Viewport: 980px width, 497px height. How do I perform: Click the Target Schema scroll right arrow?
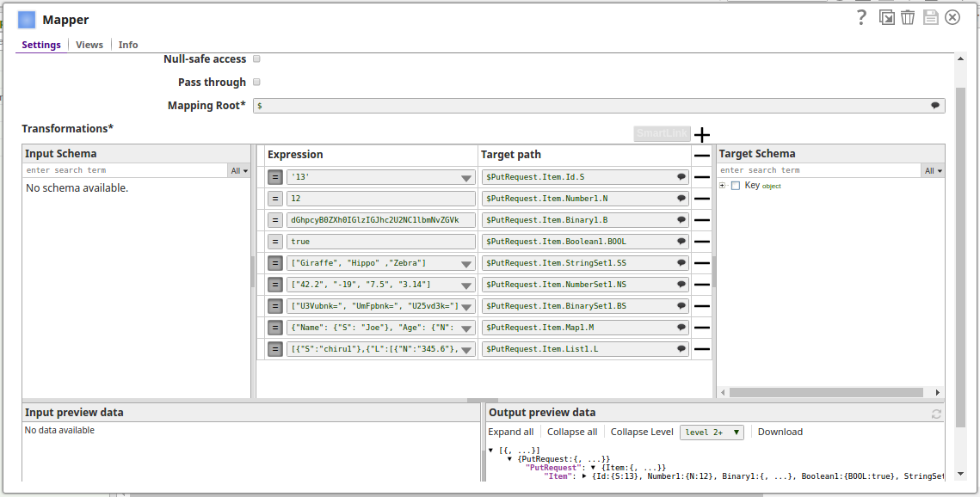[x=938, y=393]
